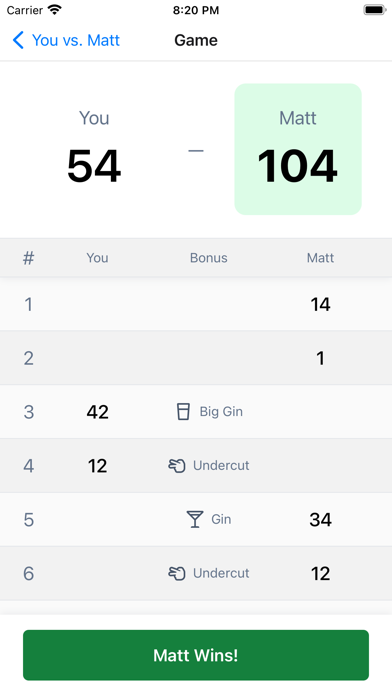The image size is (392, 696).
Task: Tap the back chevron arrow icon
Action: [18, 40]
